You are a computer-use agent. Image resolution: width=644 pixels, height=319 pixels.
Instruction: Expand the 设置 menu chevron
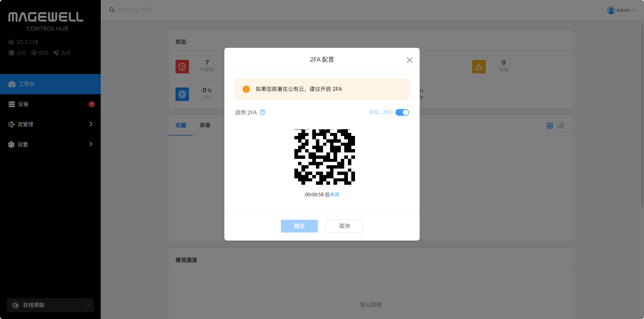(91, 144)
